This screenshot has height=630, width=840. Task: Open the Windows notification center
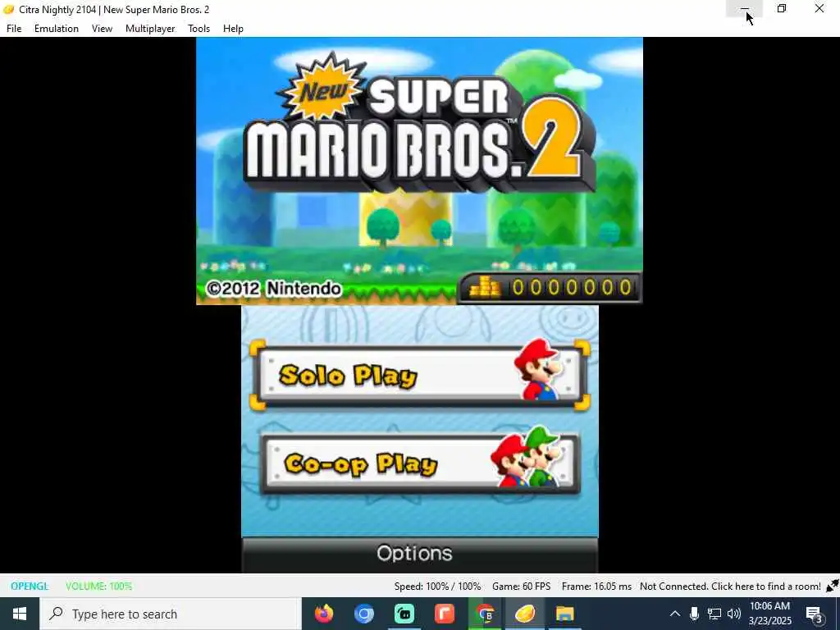pyautogui.click(x=815, y=614)
